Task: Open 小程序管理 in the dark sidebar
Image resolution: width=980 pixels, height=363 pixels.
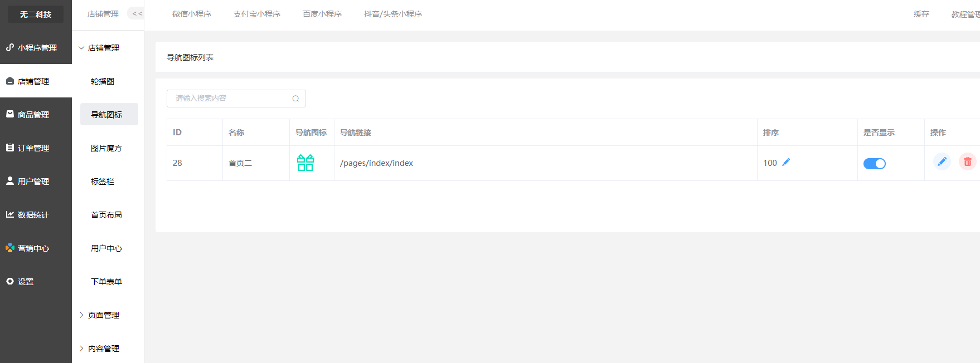Action: pos(36,48)
